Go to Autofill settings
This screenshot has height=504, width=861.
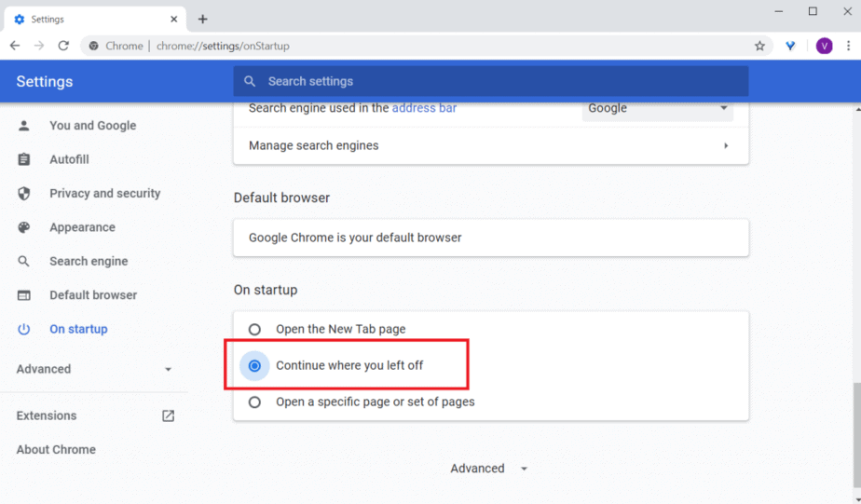pyautogui.click(x=69, y=159)
